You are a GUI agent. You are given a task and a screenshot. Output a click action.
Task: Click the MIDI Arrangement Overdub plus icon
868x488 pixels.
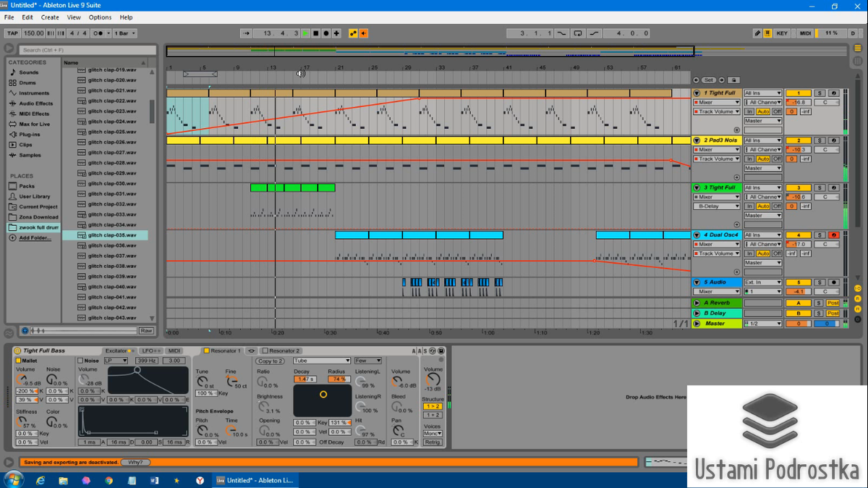[336, 33]
